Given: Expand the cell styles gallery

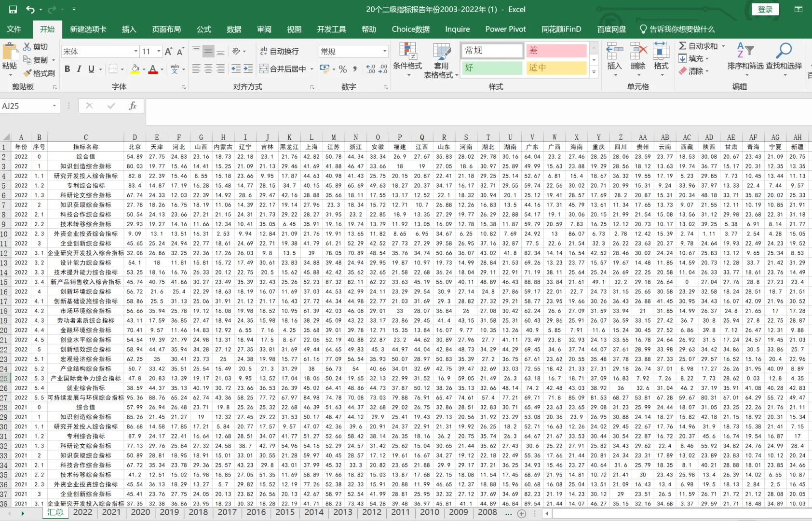Looking at the screenshot, I should pos(594,72).
